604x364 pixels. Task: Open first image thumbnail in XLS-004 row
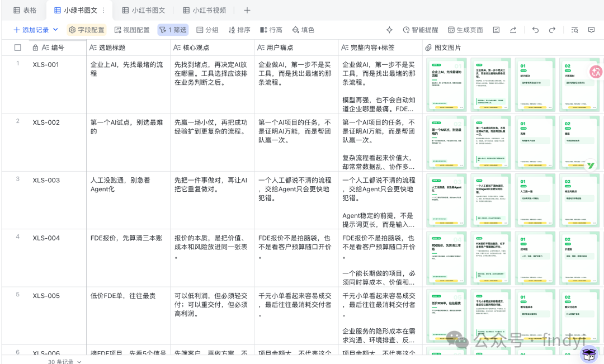(446, 258)
